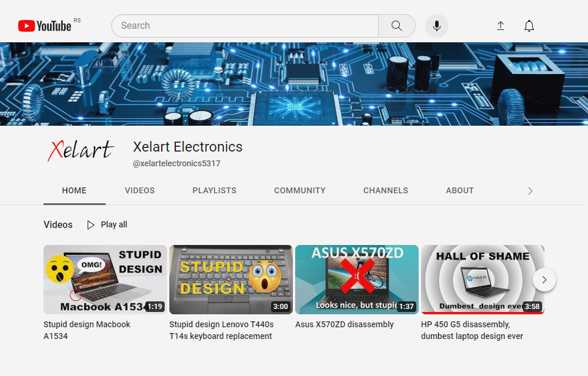Screen dimensions: 588x376
Task: Open the About tab
Action: (460, 190)
